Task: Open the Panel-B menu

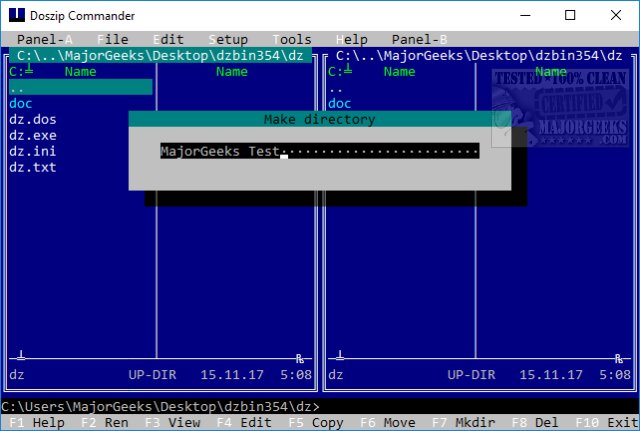Action: coord(420,40)
